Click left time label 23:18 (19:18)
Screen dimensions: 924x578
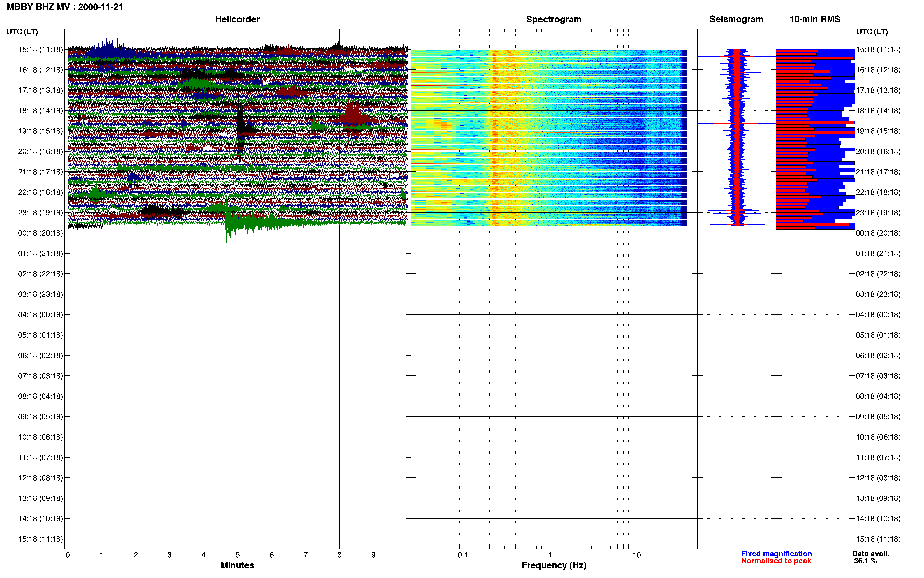(x=41, y=212)
